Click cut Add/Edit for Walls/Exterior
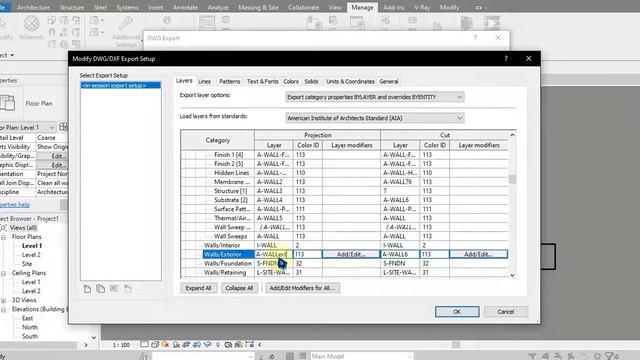The image size is (640, 360). pos(478,254)
